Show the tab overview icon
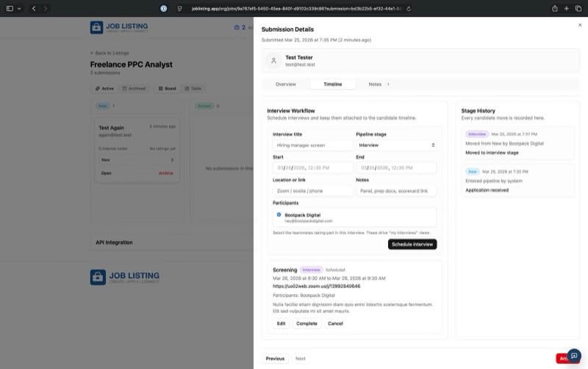Image resolution: width=588 pixels, height=369 pixels. coord(578,8)
